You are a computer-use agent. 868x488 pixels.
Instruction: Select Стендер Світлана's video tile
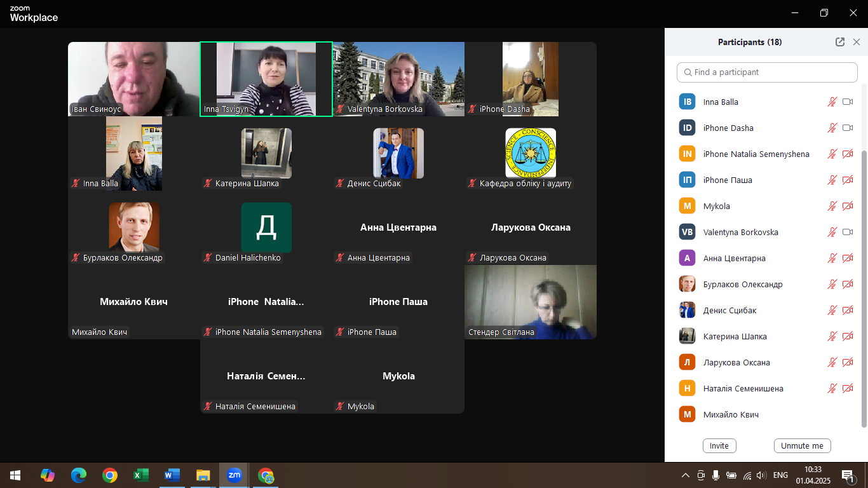(x=531, y=302)
